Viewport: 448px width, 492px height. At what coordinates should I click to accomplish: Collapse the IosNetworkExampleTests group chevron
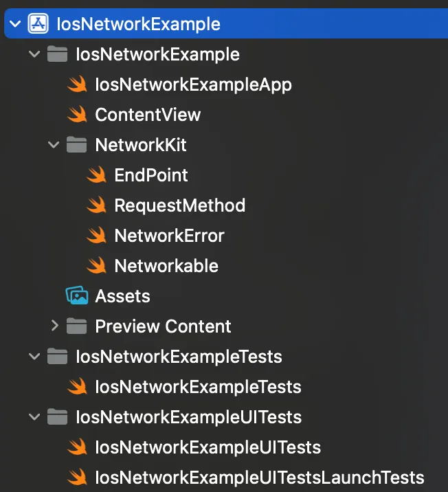coord(34,357)
